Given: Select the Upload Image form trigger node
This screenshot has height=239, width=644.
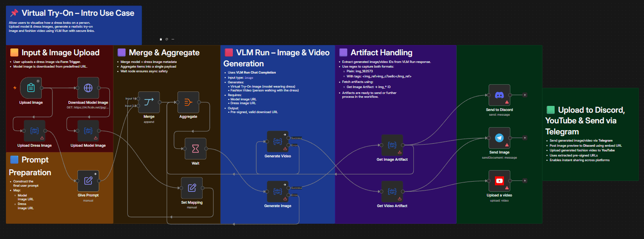Looking at the screenshot, I should [x=31, y=88].
